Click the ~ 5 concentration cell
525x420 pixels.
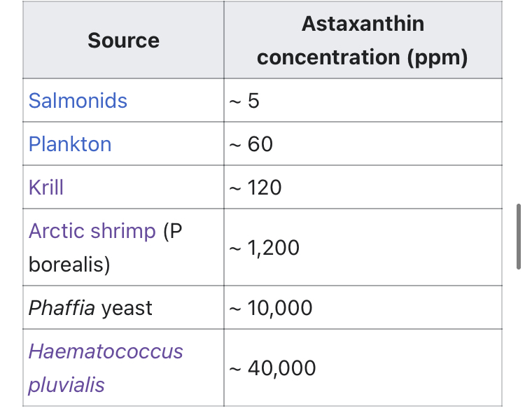(363, 101)
